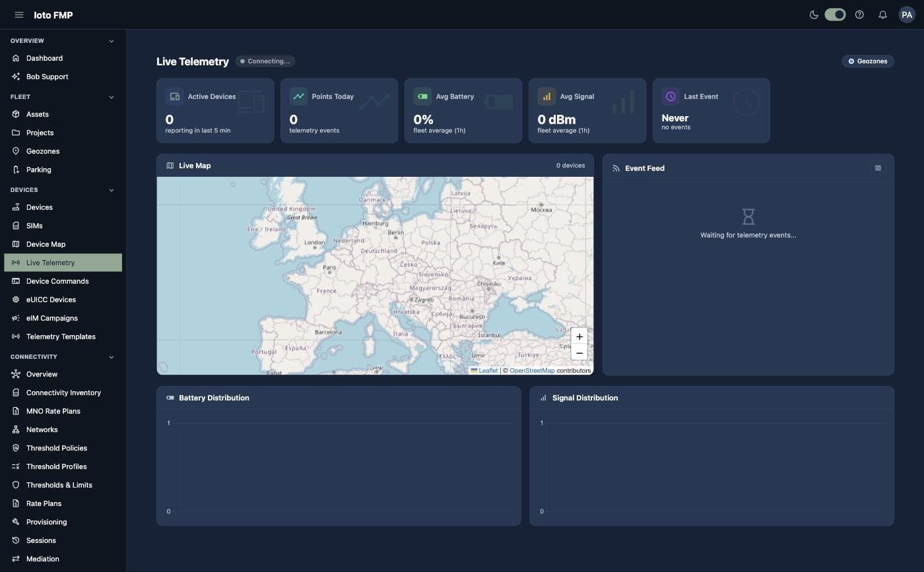924x572 pixels.
Task: Go to Dashboard in sidebar
Action: (63, 58)
